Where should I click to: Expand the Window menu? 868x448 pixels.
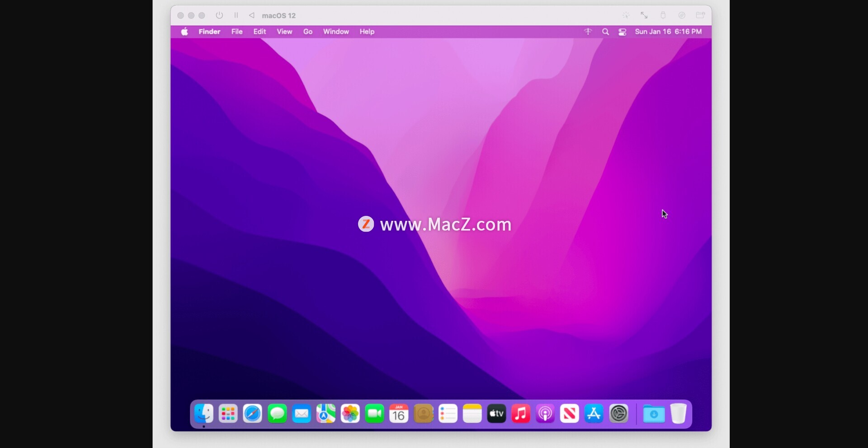point(336,32)
